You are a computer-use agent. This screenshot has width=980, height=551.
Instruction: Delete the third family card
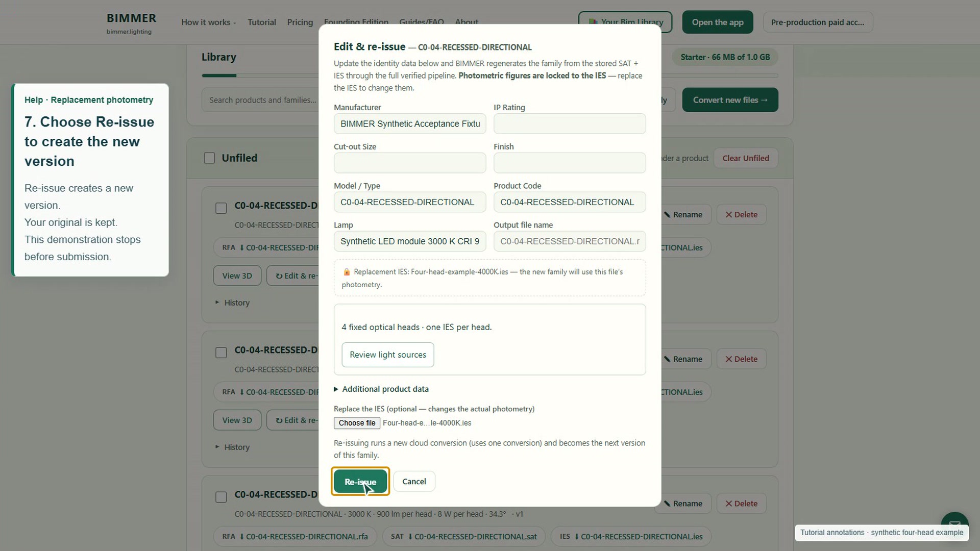pyautogui.click(x=741, y=504)
